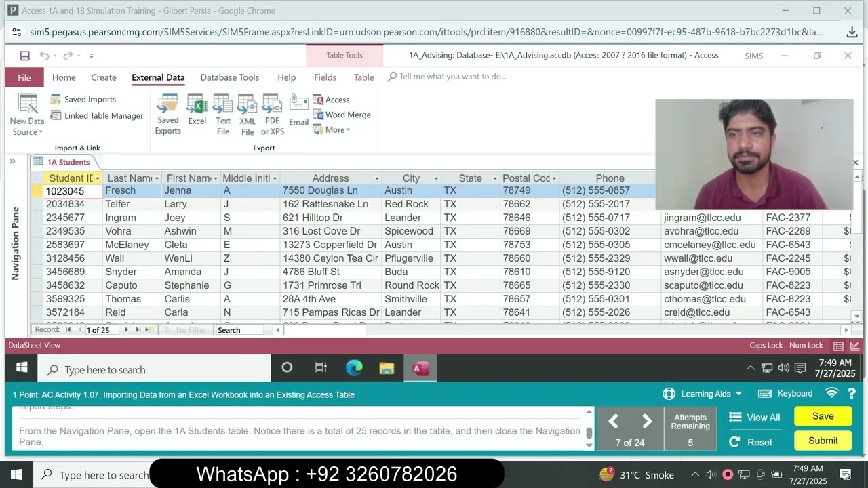Click the Email export icon
Screen dimensions: 868x488
point(299,110)
